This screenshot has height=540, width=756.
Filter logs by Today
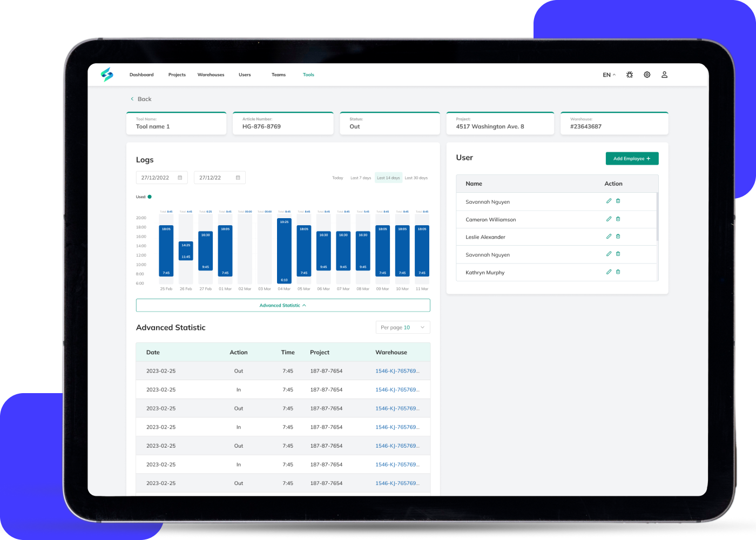pyautogui.click(x=337, y=178)
